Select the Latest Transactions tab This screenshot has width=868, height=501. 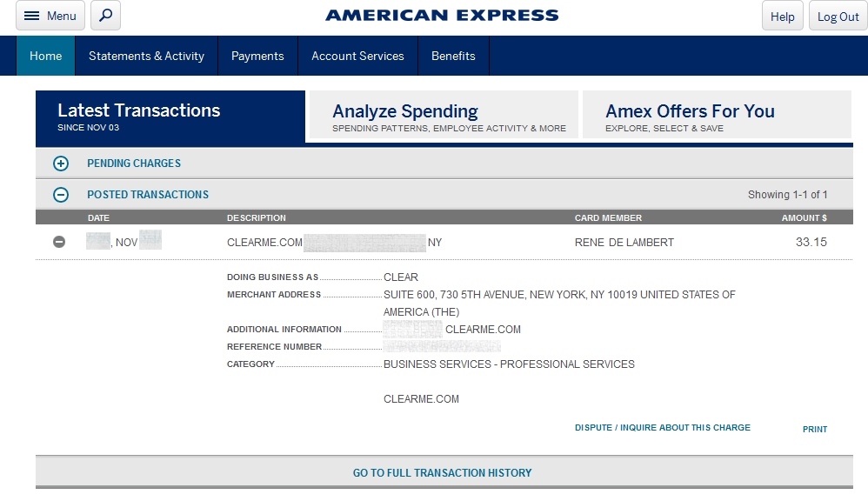click(x=170, y=117)
